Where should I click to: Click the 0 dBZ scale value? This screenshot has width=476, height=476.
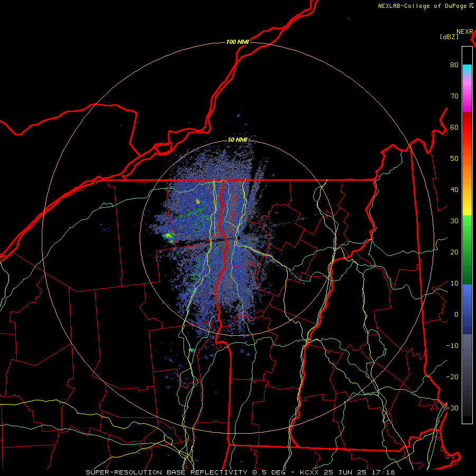coord(456,315)
